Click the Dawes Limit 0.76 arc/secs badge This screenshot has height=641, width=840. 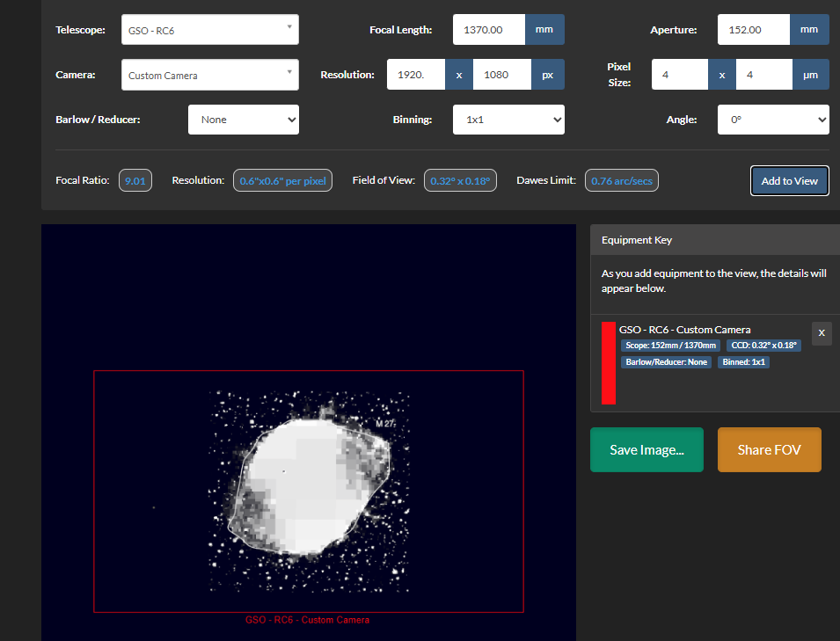click(622, 180)
